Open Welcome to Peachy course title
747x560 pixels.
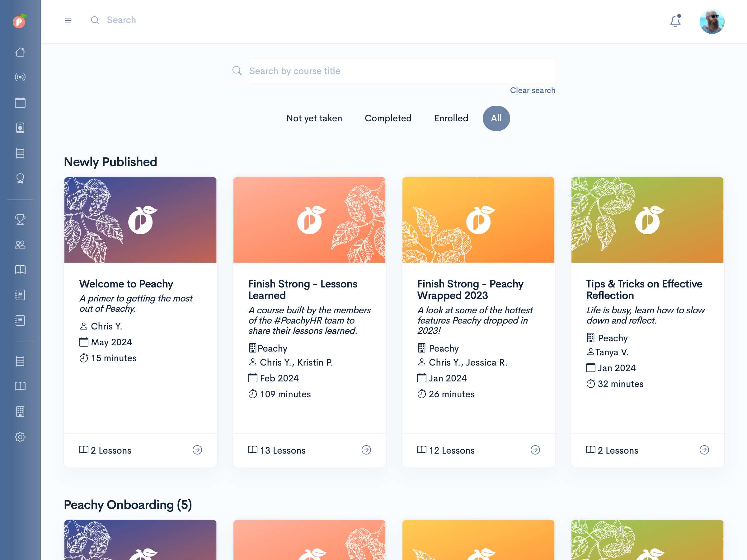(126, 284)
